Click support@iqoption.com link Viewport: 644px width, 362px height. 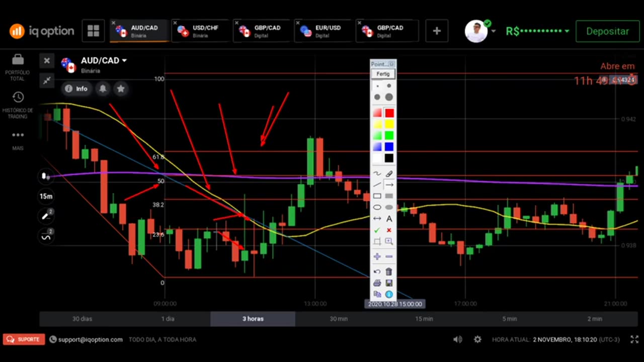point(90,339)
